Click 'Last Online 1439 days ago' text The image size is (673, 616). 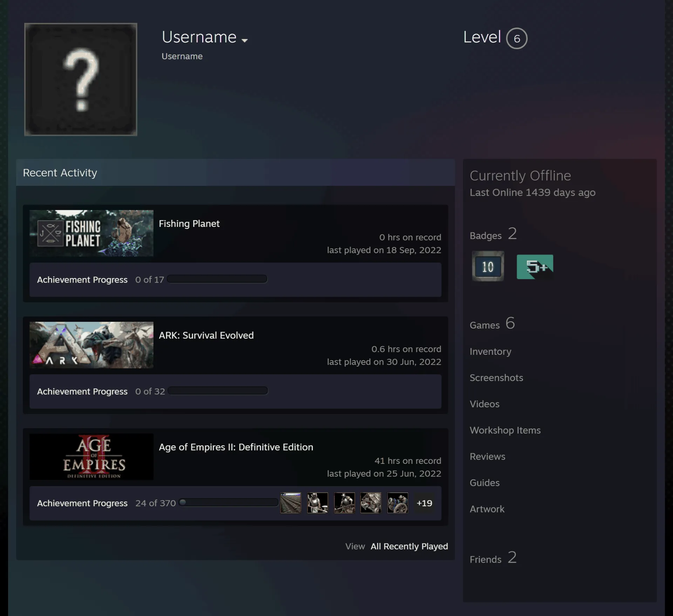[532, 193]
